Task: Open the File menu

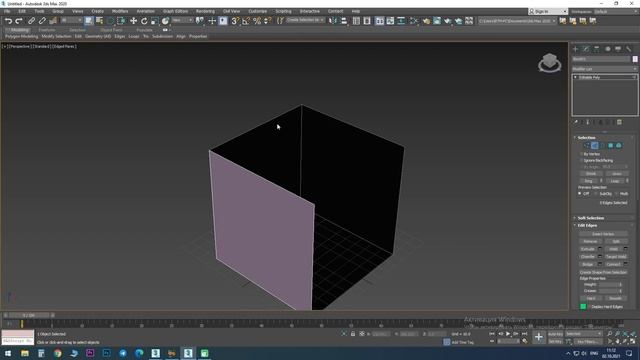Action: tap(7, 11)
